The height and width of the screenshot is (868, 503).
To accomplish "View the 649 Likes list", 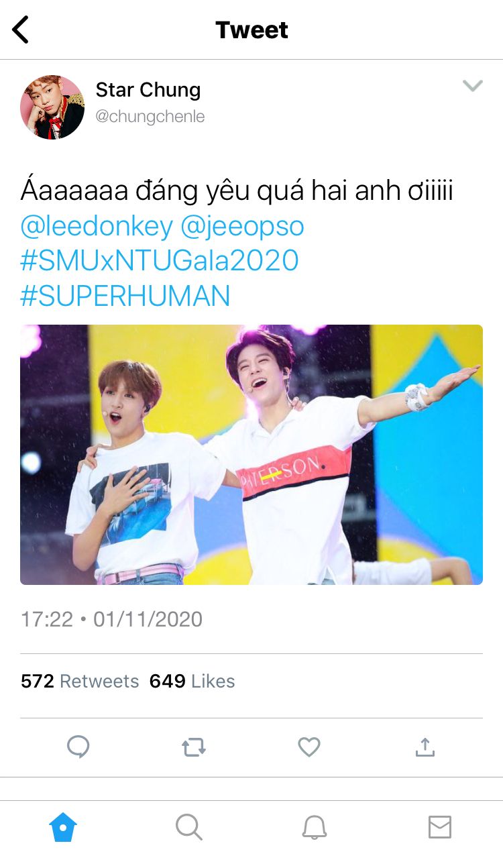I will coord(192,682).
